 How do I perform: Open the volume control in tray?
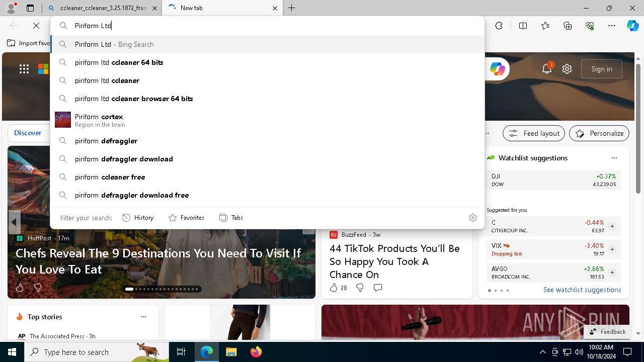point(579,352)
